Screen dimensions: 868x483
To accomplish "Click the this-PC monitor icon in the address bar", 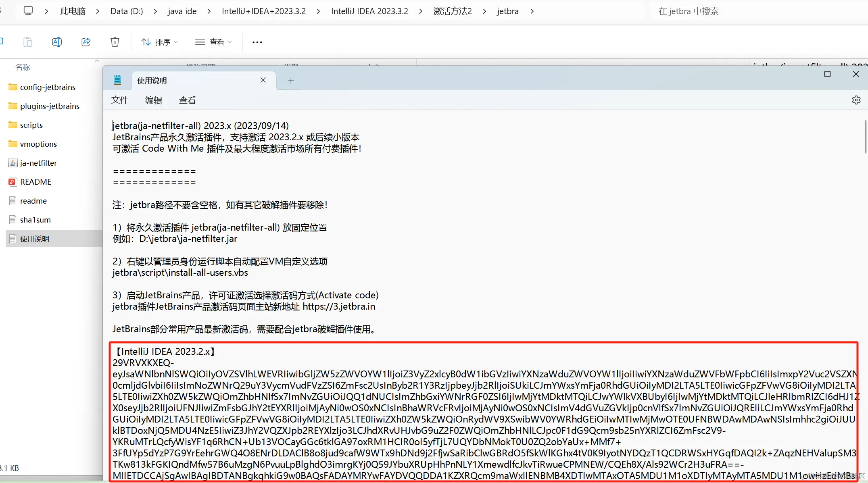I will click(28, 11).
